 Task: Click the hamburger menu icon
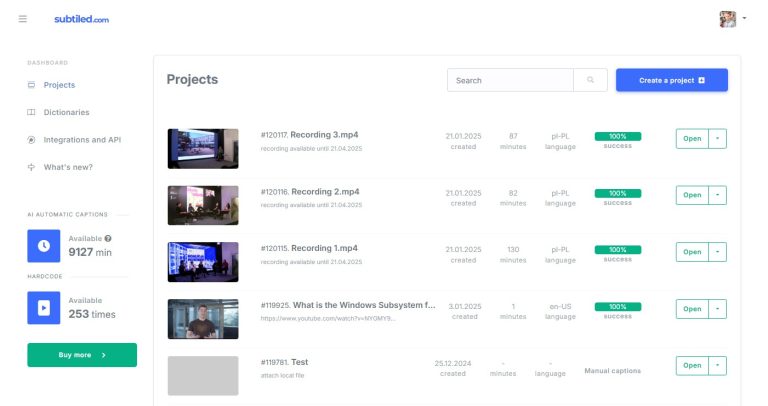(23, 19)
